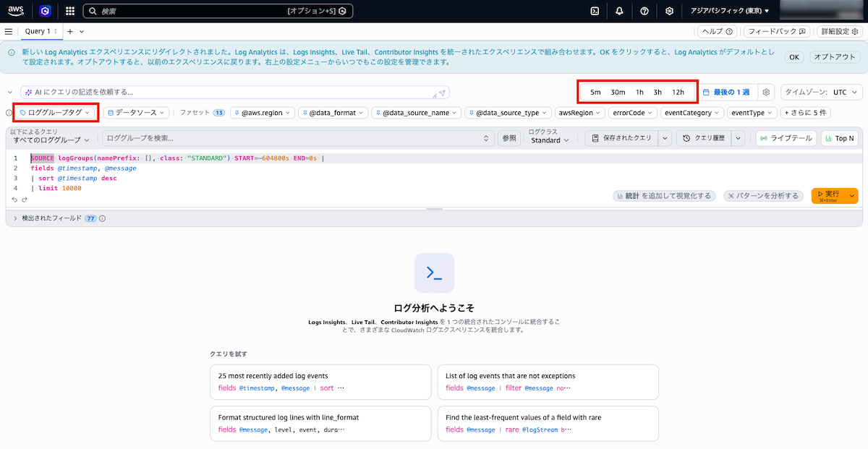Click the Top N button
The height and width of the screenshot is (449, 868).
(x=840, y=138)
